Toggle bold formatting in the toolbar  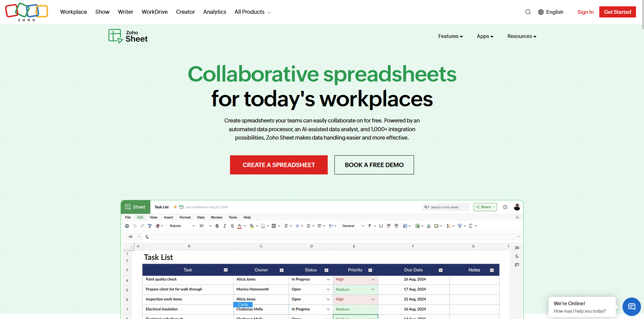tap(217, 226)
